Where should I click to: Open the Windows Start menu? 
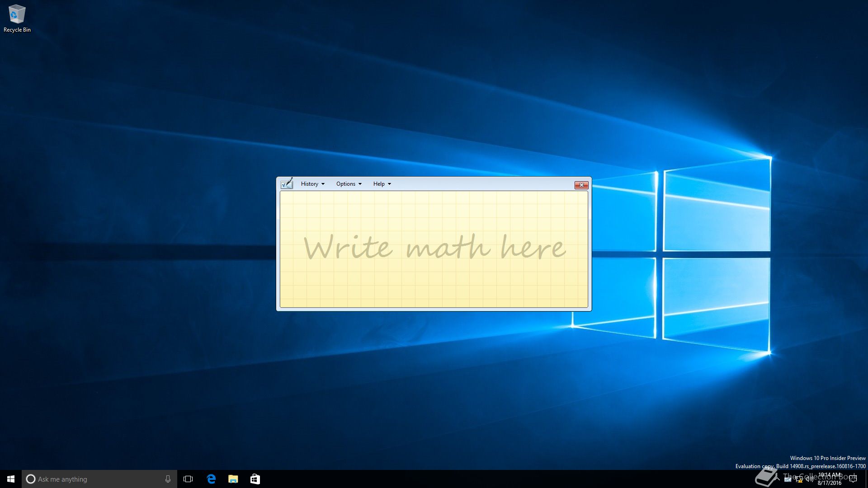click(11, 479)
